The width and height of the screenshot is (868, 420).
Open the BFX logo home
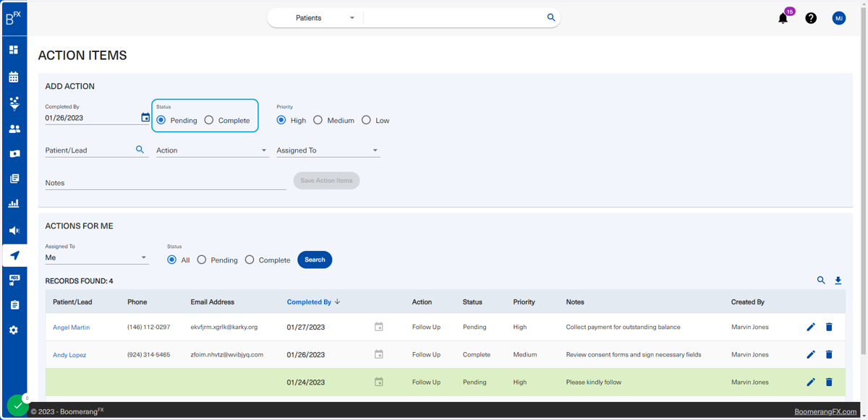[x=14, y=18]
